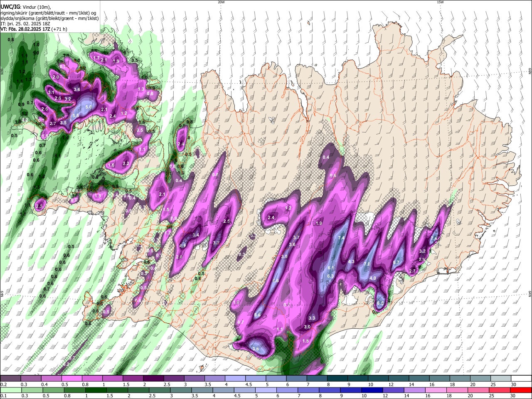Click the navy blue rain swatch at 10
This screenshot has height=399, width=532.
372,390
